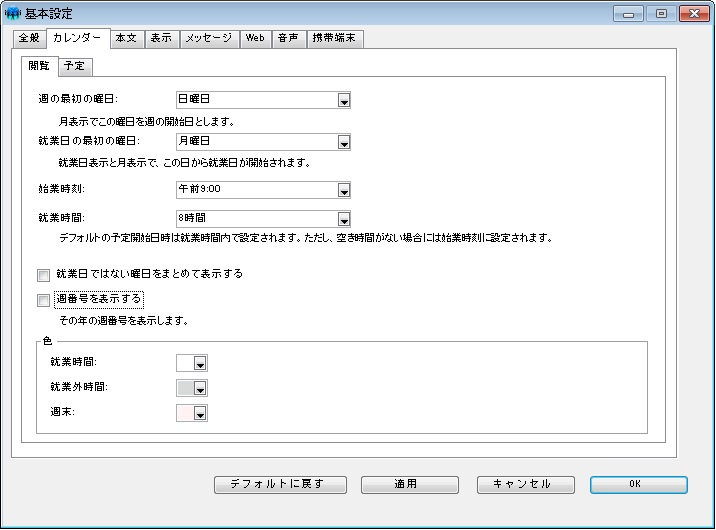Minimize the 基本設定 window
The image size is (716, 530).
[628, 14]
